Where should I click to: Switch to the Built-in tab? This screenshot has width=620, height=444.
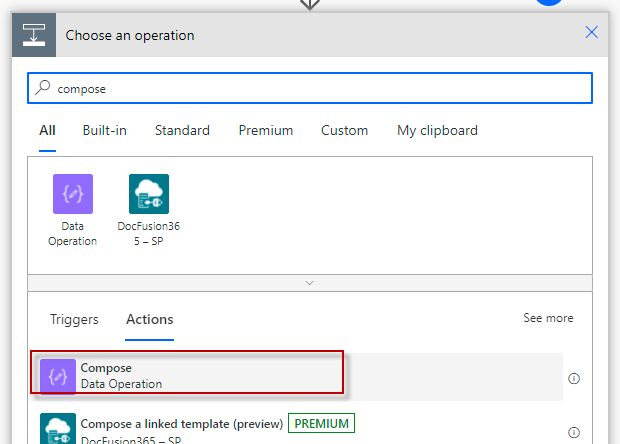coord(105,130)
